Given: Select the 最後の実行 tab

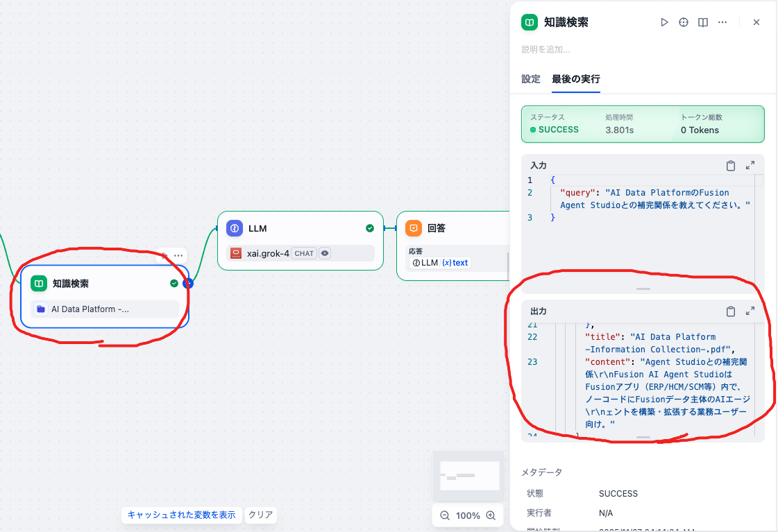Looking at the screenshot, I should coord(575,79).
